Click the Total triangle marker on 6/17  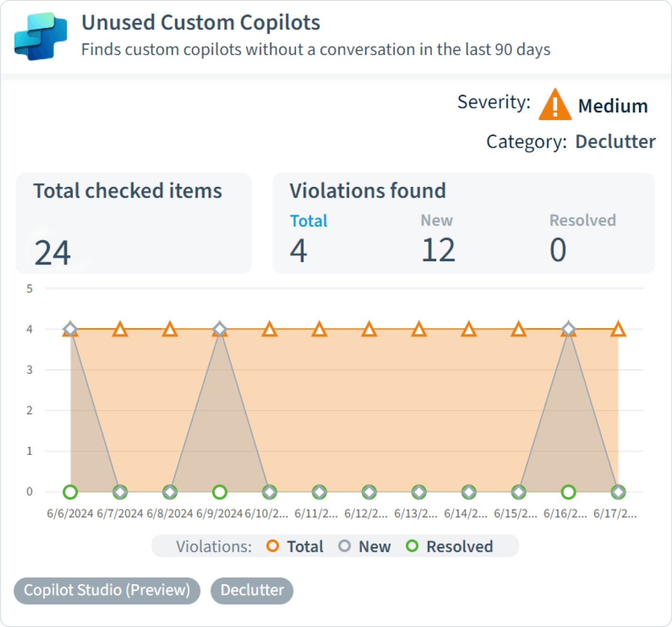(618, 329)
